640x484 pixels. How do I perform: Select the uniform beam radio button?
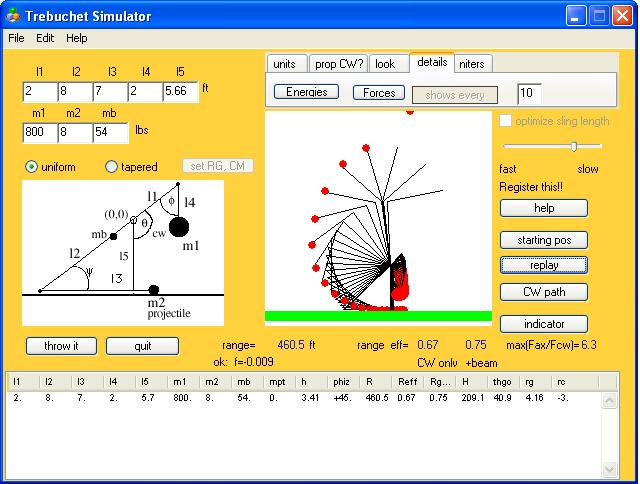point(32,167)
